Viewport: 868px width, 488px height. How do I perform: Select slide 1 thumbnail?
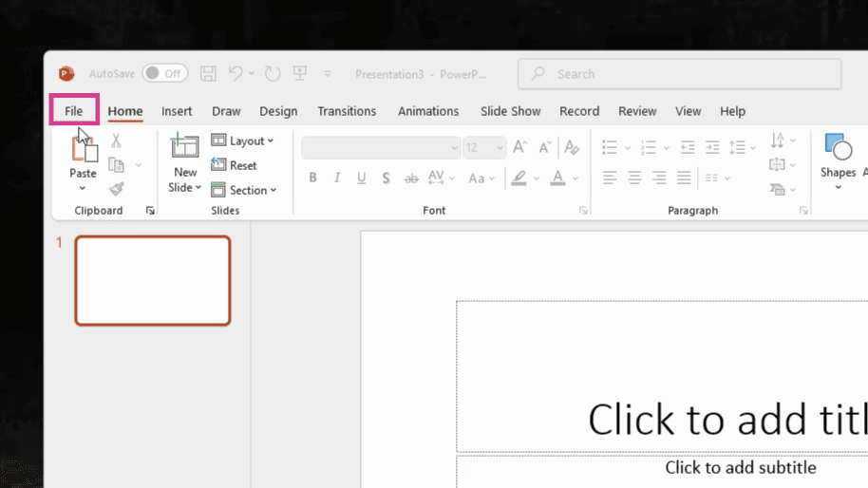tap(153, 280)
